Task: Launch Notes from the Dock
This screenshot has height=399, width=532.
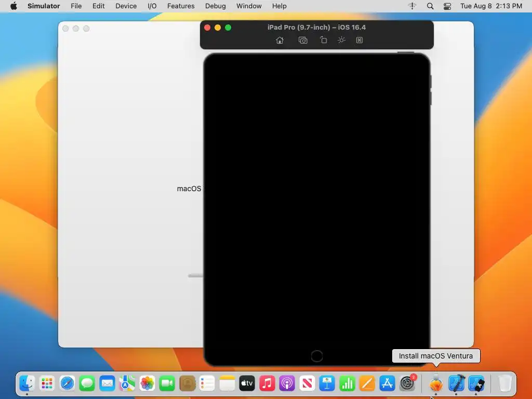Action: tap(227, 383)
